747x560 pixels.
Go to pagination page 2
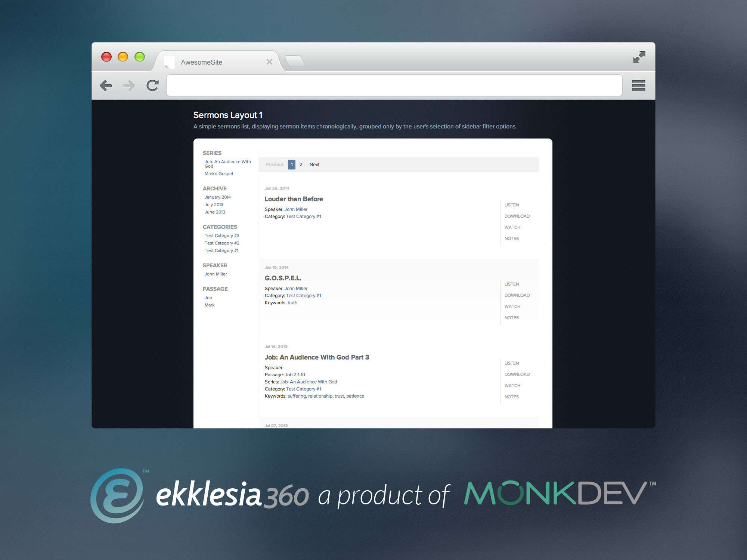coord(301,165)
